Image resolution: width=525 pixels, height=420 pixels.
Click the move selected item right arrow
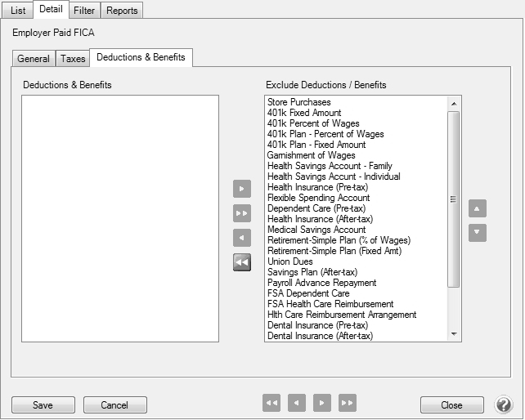[241, 190]
